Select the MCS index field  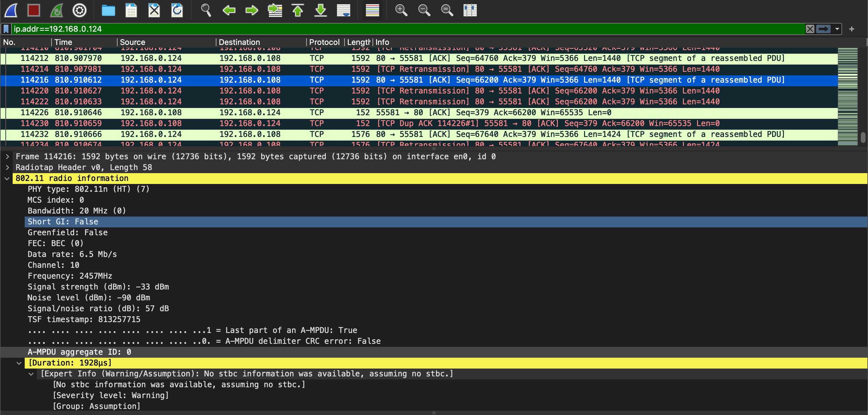coord(446,200)
